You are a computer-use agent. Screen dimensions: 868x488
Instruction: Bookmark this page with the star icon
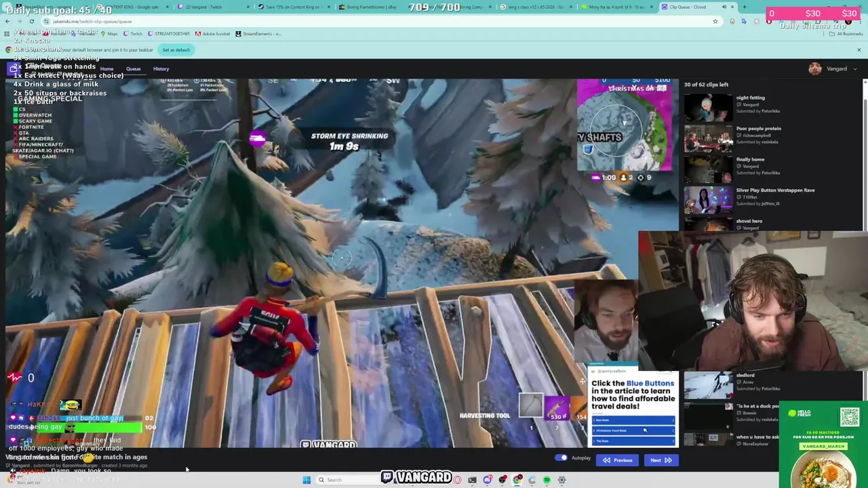(715, 21)
